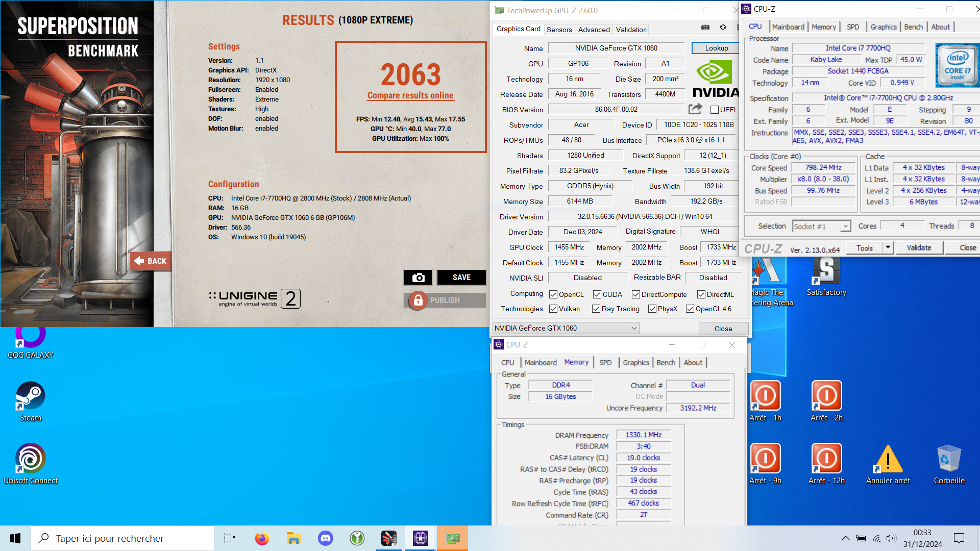Open the SPD tab in memory CPU-Z window

pyautogui.click(x=605, y=362)
